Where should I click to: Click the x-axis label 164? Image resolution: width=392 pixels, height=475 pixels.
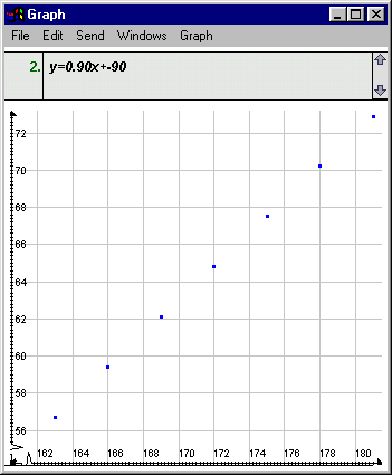pos(81,453)
